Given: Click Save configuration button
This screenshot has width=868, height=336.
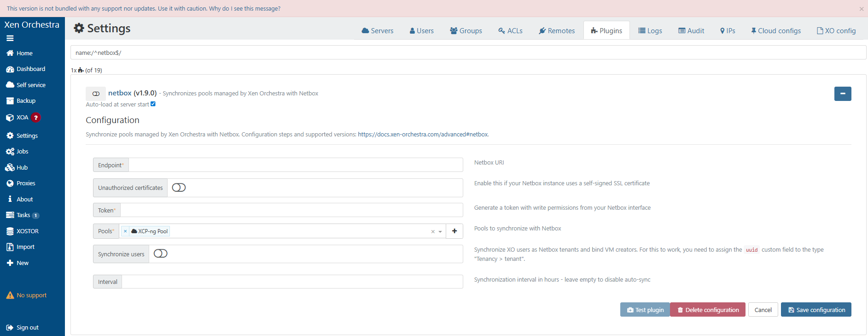Looking at the screenshot, I should click(x=816, y=310).
